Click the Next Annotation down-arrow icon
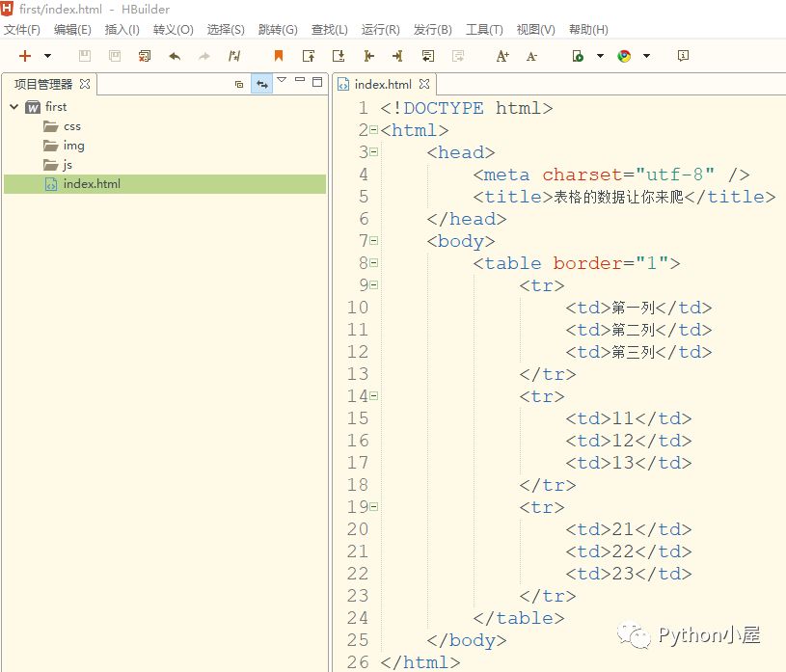786x672 pixels. [x=339, y=56]
